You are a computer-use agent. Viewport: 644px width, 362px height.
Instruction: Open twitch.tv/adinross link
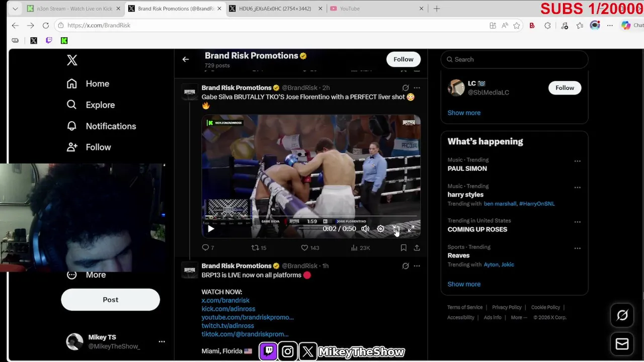[x=228, y=326]
